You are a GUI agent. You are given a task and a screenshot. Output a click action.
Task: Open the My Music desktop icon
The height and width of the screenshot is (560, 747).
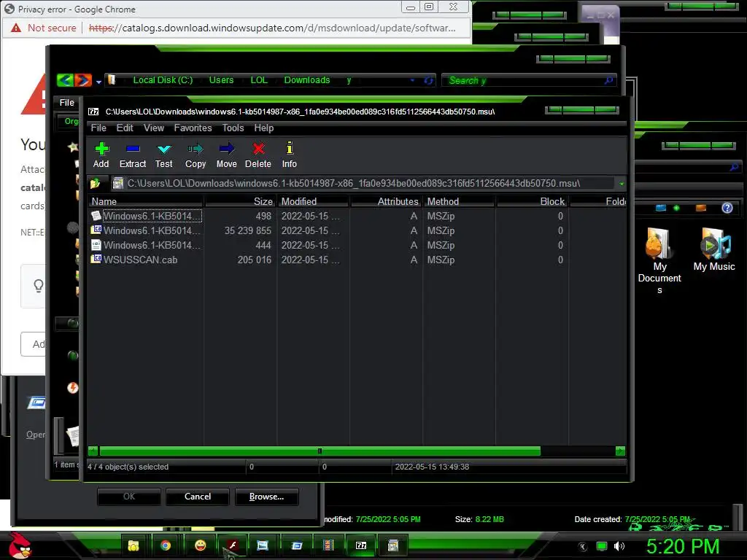(714, 249)
